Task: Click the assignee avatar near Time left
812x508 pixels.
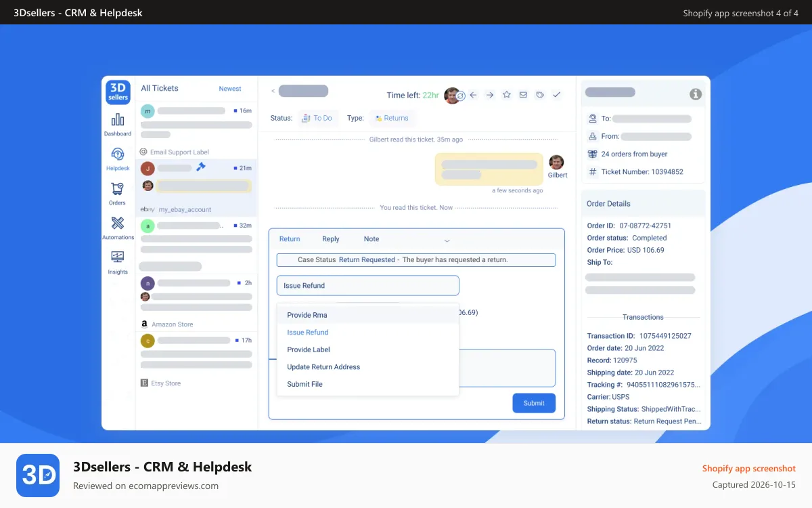Action: point(452,96)
